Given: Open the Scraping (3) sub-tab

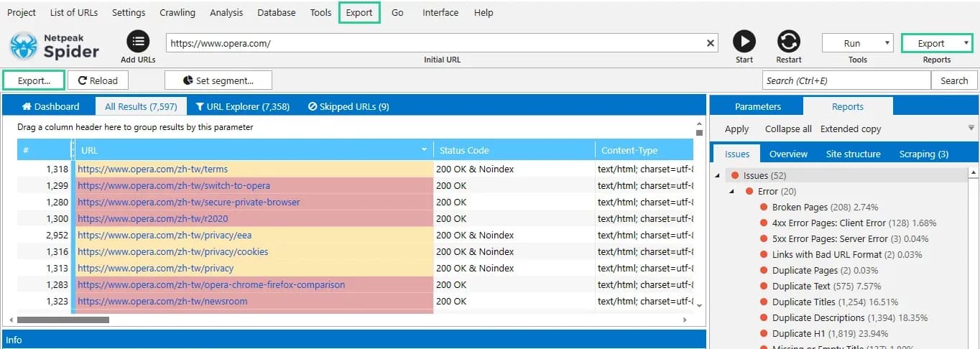Looking at the screenshot, I should point(924,154).
